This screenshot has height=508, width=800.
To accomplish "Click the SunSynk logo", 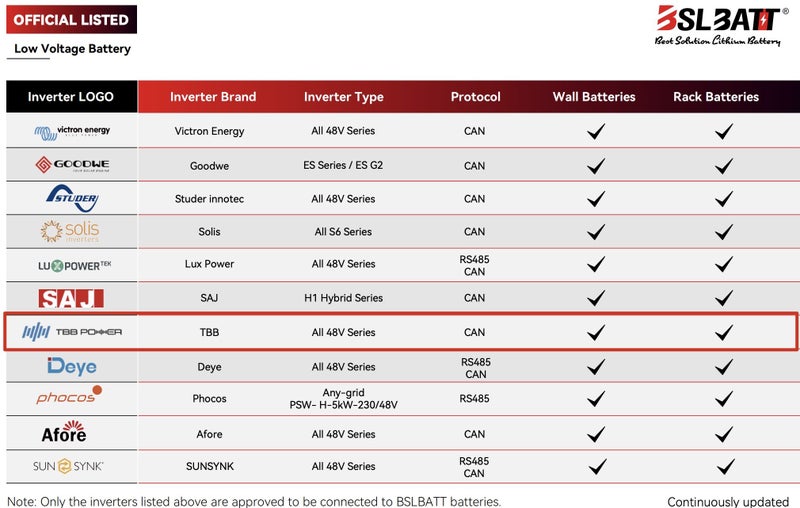I will point(69,466).
